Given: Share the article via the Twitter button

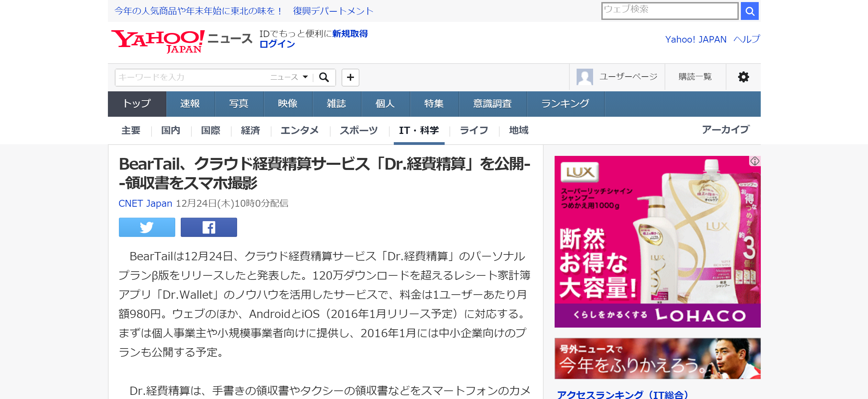Looking at the screenshot, I should click(147, 227).
